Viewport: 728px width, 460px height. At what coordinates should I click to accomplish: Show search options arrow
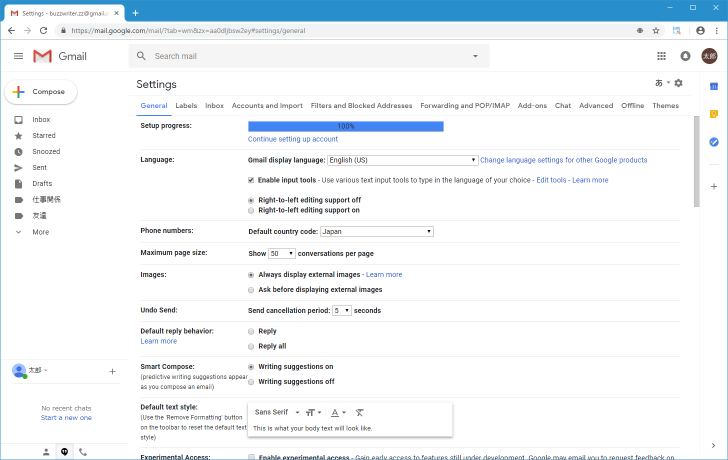[x=475, y=56]
